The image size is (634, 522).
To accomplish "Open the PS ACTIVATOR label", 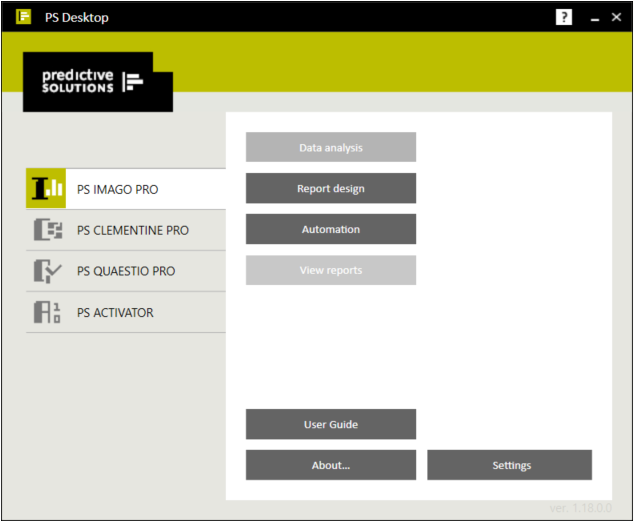I will tap(115, 313).
